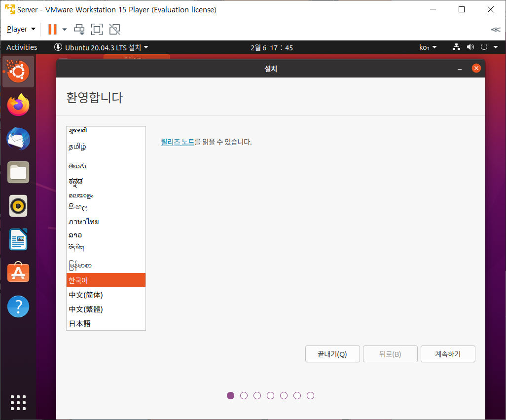Select 日本語 in the language list

[x=106, y=323]
